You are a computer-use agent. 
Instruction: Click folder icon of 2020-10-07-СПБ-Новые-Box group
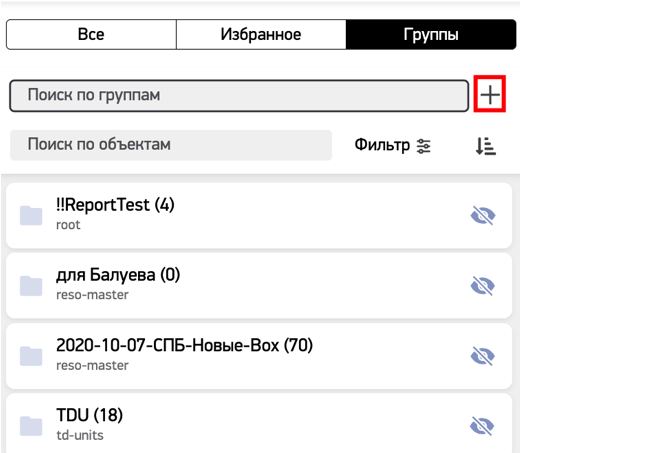click(31, 356)
